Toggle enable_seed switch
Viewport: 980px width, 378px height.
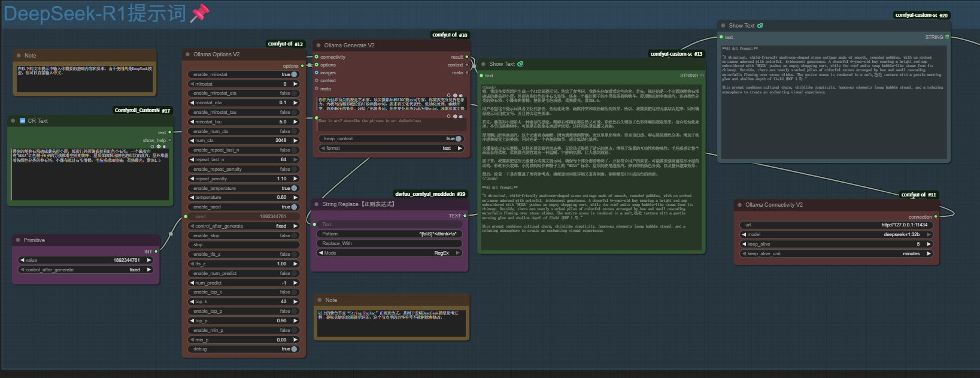294,207
